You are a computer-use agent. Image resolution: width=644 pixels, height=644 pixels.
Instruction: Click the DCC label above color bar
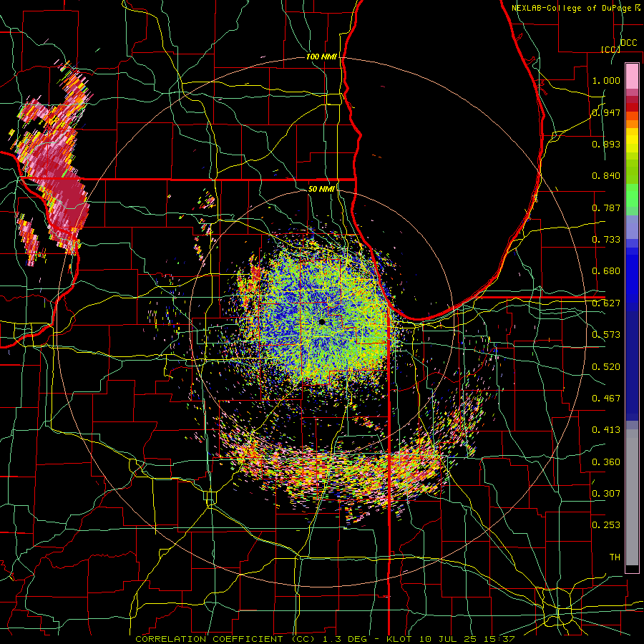(629, 43)
